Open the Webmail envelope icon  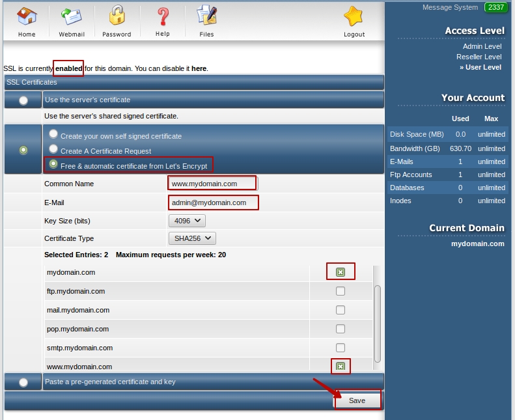click(x=70, y=17)
